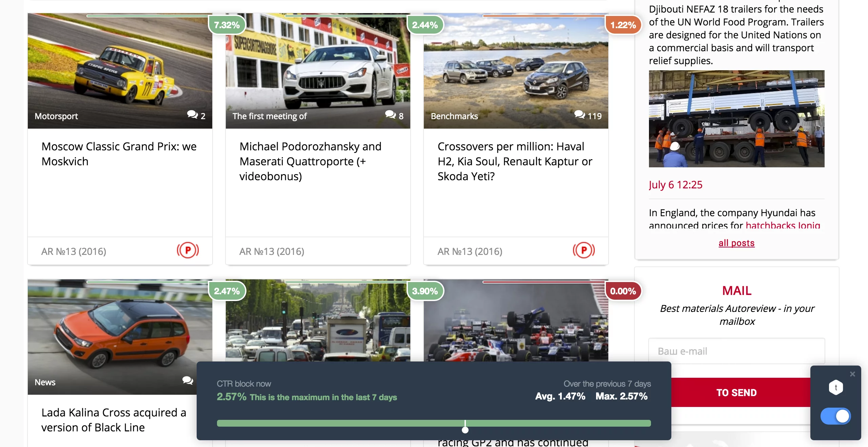Click the hexagon t logo in widget
The image size is (868, 447).
pos(836,387)
